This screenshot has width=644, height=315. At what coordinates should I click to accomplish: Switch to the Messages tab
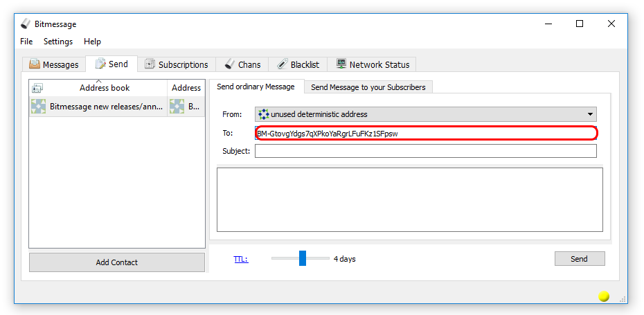[53, 64]
